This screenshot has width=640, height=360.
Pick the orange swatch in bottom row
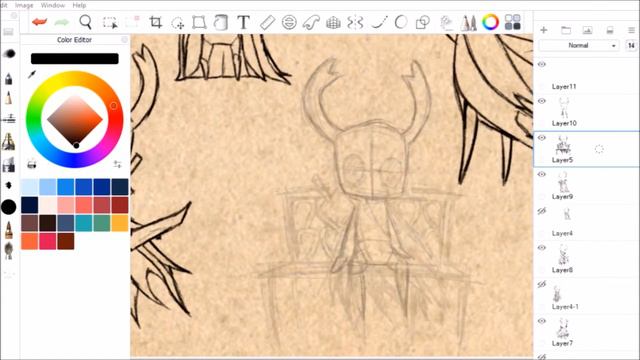(x=30, y=241)
